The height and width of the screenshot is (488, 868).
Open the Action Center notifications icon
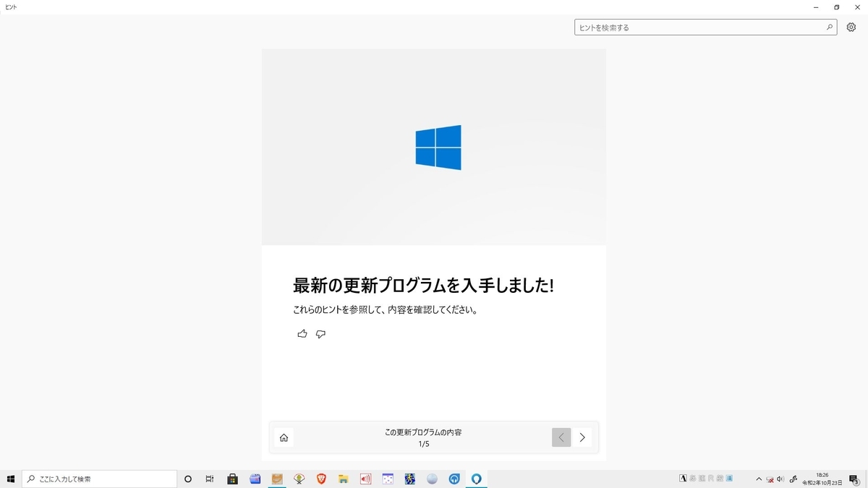coord(854,479)
